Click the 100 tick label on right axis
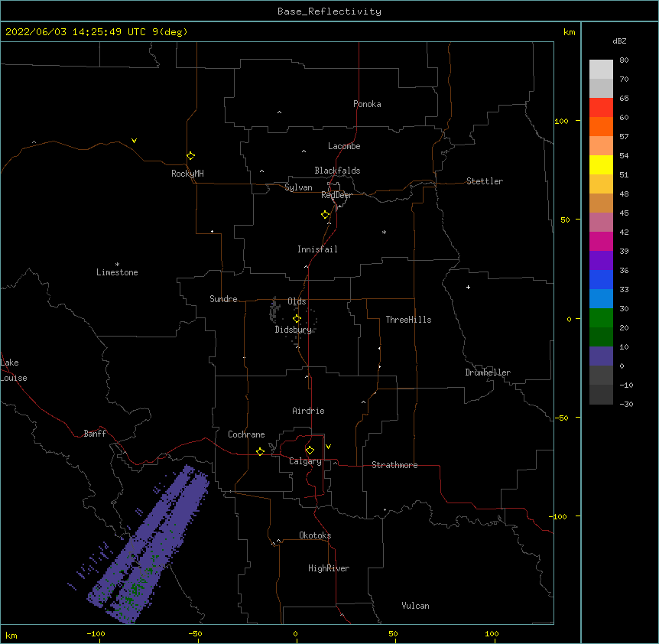659x644 pixels. click(x=561, y=121)
